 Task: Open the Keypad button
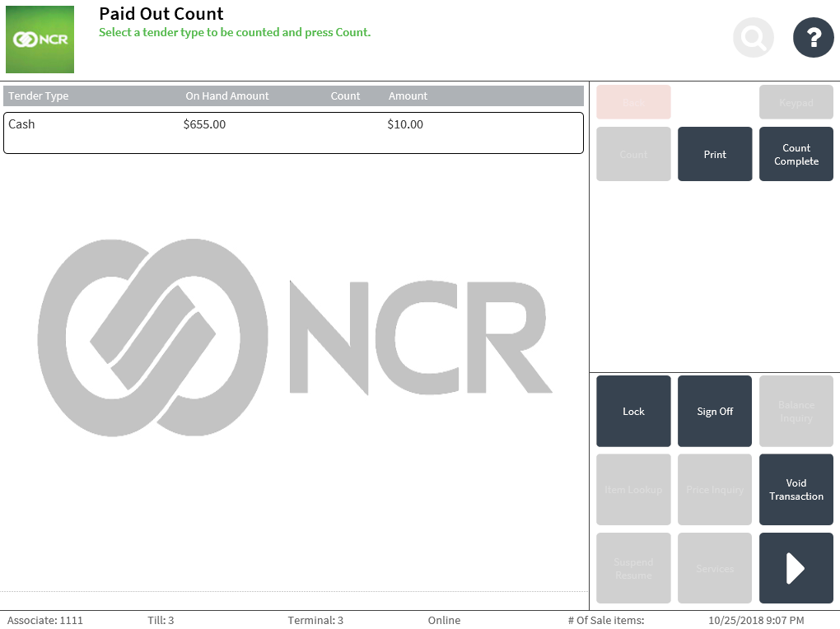[796, 102]
